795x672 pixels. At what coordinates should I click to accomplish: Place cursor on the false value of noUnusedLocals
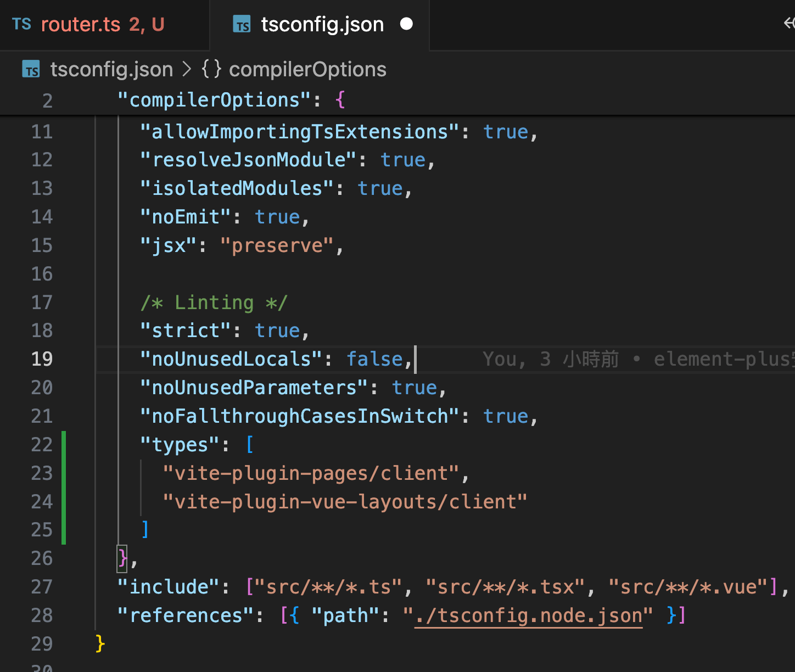374,359
